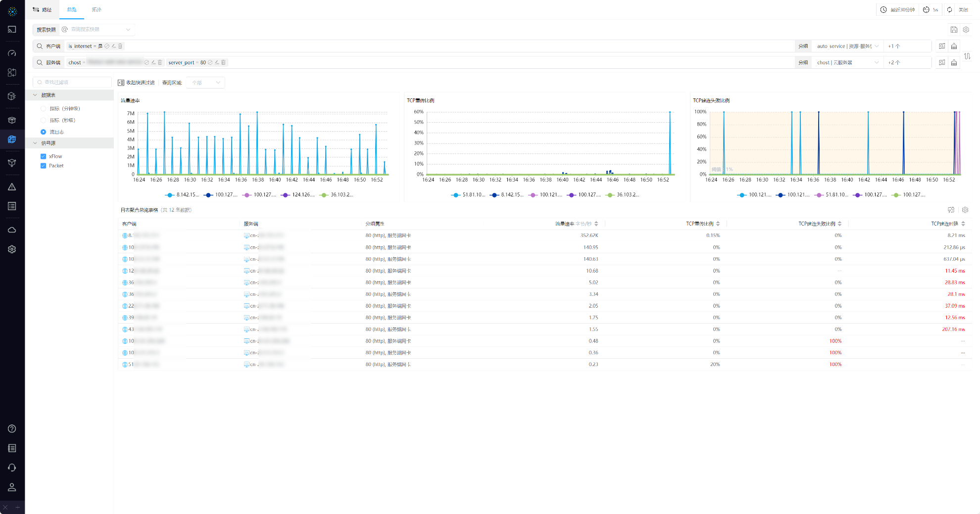The height and width of the screenshot is (514, 980).
Task: Collapse the 数据表 section
Action: coord(35,95)
